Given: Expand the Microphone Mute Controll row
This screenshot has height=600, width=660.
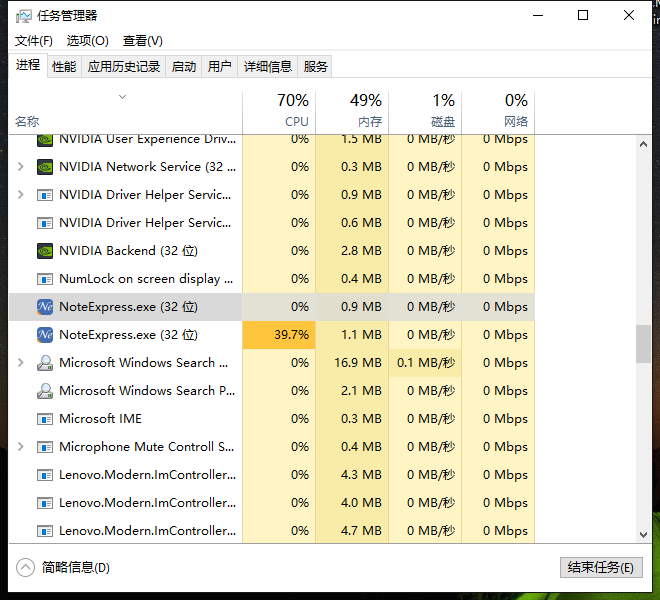Looking at the screenshot, I should point(20,447).
